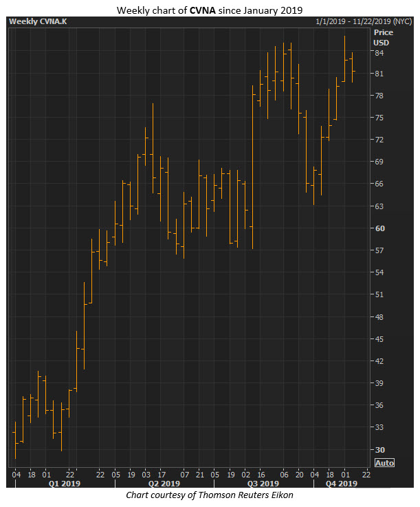Click the Q1 2019 quarter label
The height and width of the screenshot is (507, 420).
tap(65, 484)
